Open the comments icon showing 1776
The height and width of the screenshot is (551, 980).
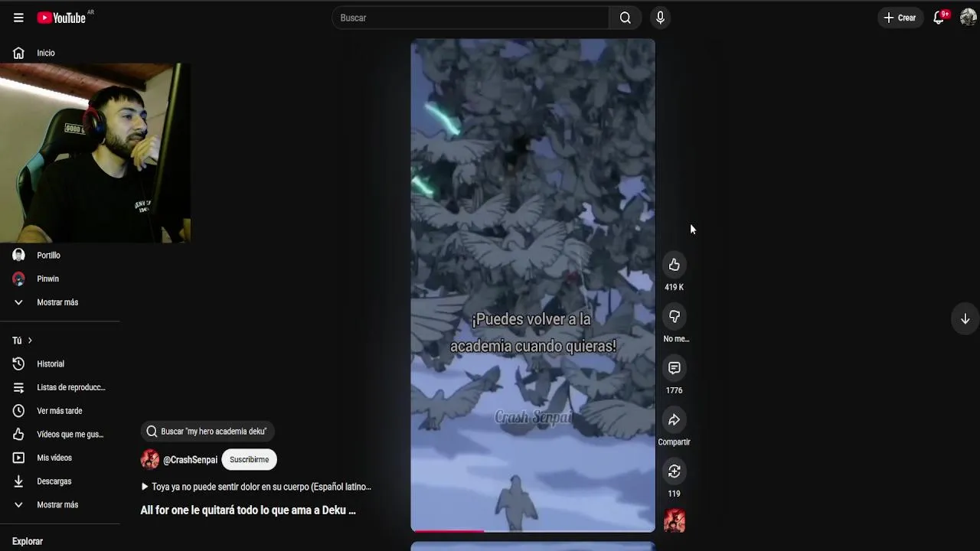click(674, 368)
